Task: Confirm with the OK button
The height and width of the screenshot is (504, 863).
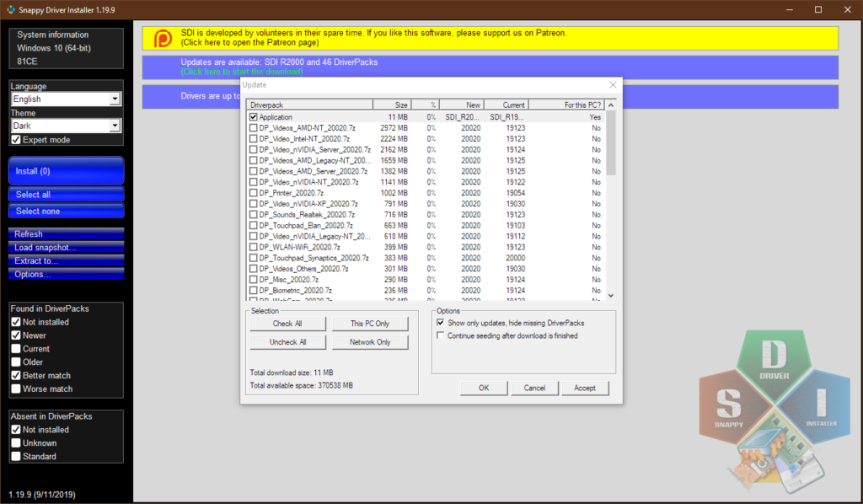Action: [x=484, y=388]
